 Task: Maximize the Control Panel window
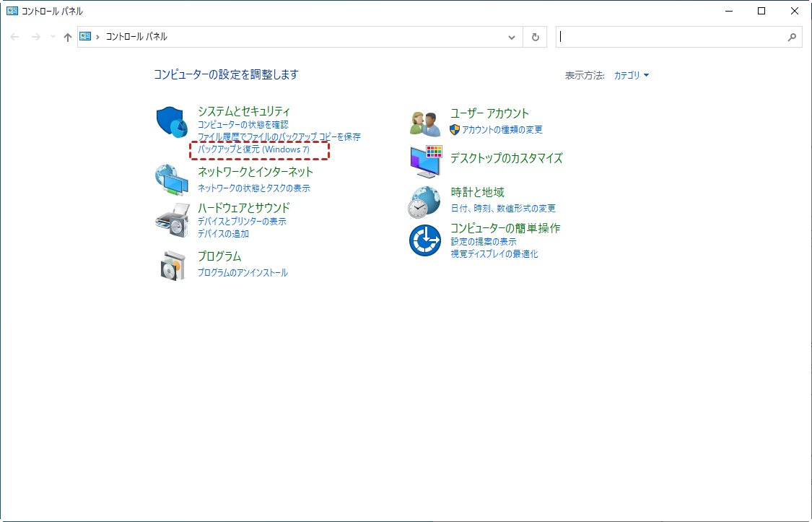tap(761, 11)
